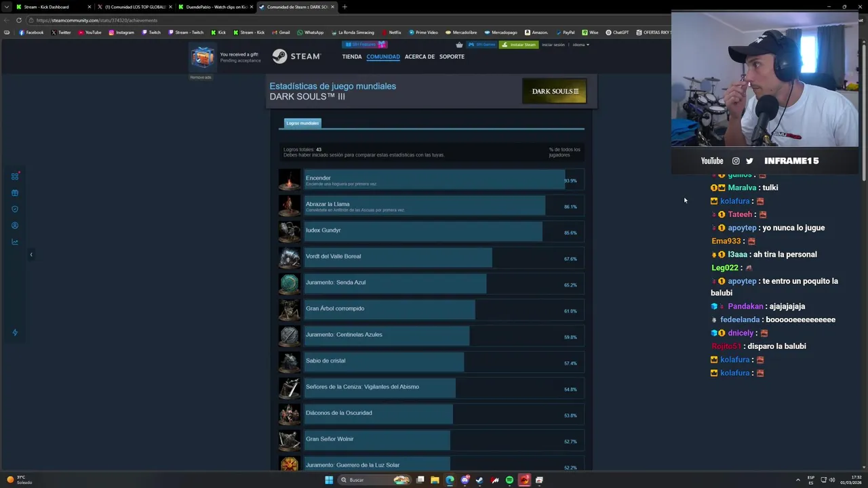Open the WhatsApp bookmark
The image size is (868, 488).
[x=311, y=33]
